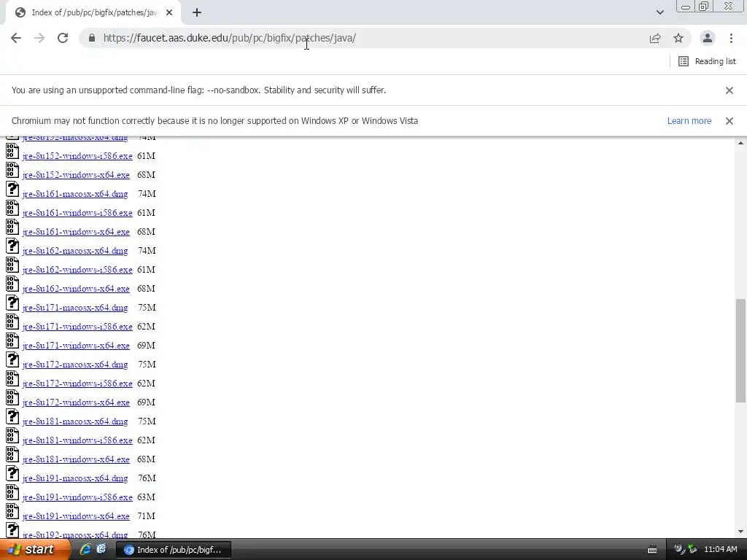Share this page icon in address bar

pyautogui.click(x=655, y=38)
